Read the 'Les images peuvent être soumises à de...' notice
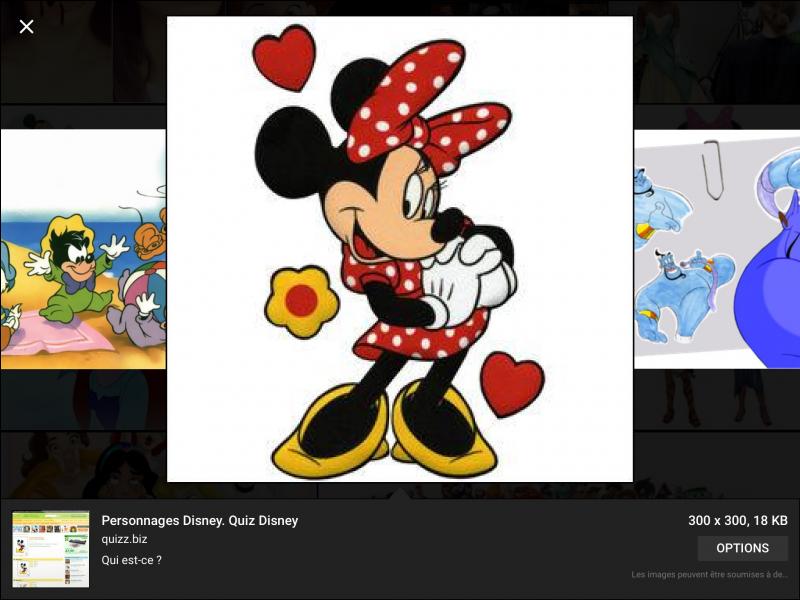800x600 pixels. [x=710, y=574]
